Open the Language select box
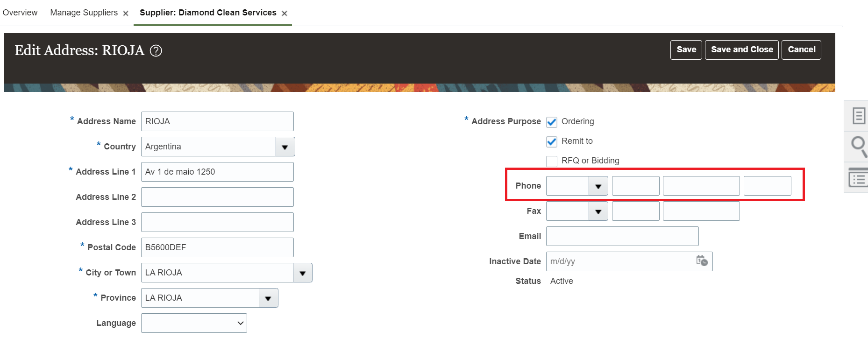Image resolution: width=868 pixels, height=338 pixels. pyautogui.click(x=194, y=323)
